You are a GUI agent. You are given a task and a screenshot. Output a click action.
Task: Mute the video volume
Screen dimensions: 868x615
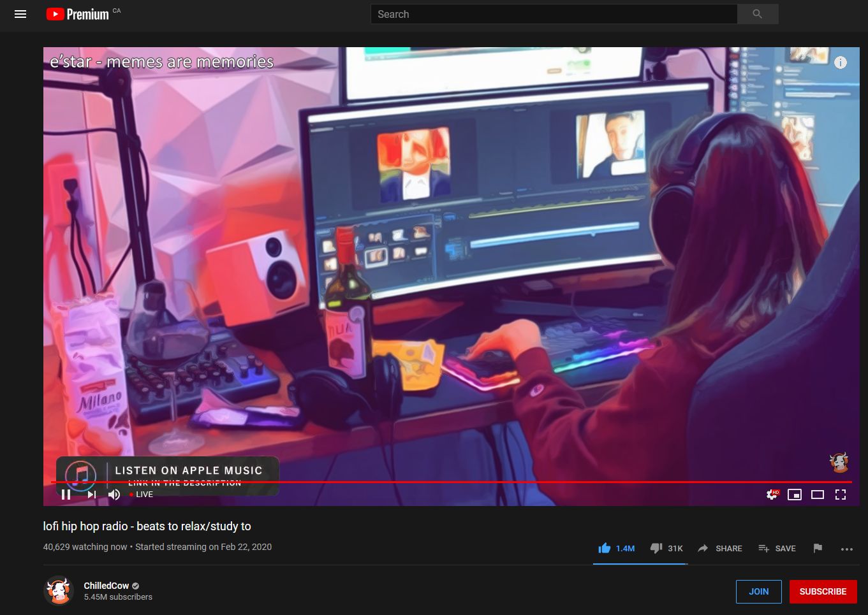tap(114, 495)
